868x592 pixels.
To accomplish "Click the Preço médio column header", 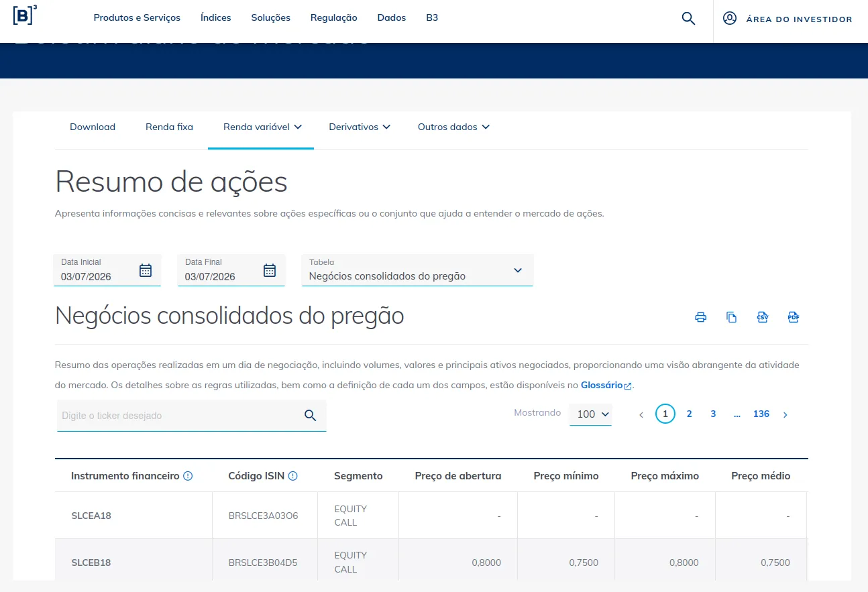I will (761, 476).
